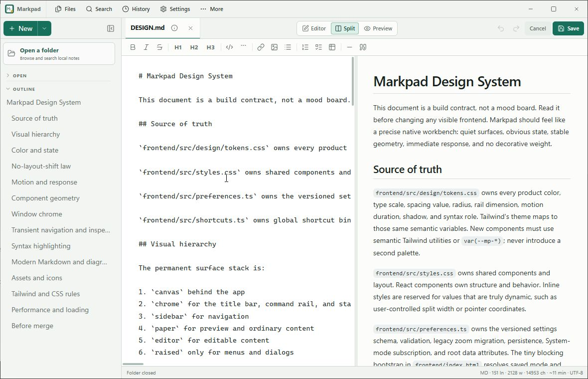Switch to Split view mode

pyautogui.click(x=345, y=28)
